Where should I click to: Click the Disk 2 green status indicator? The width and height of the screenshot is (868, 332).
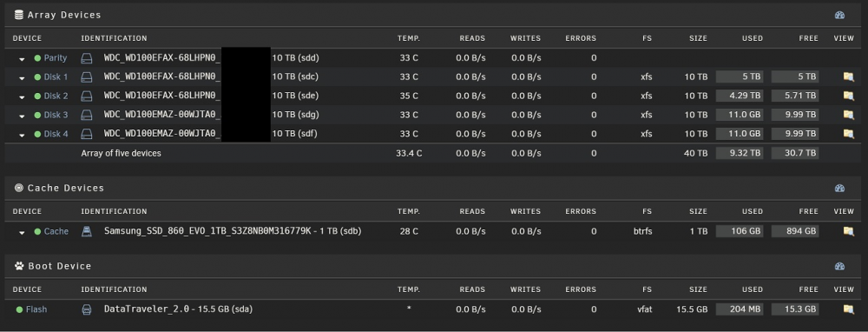point(37,96)
